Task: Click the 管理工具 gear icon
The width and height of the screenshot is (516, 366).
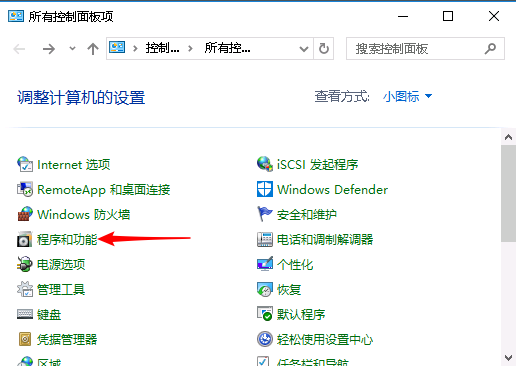Action: (25, 289)
